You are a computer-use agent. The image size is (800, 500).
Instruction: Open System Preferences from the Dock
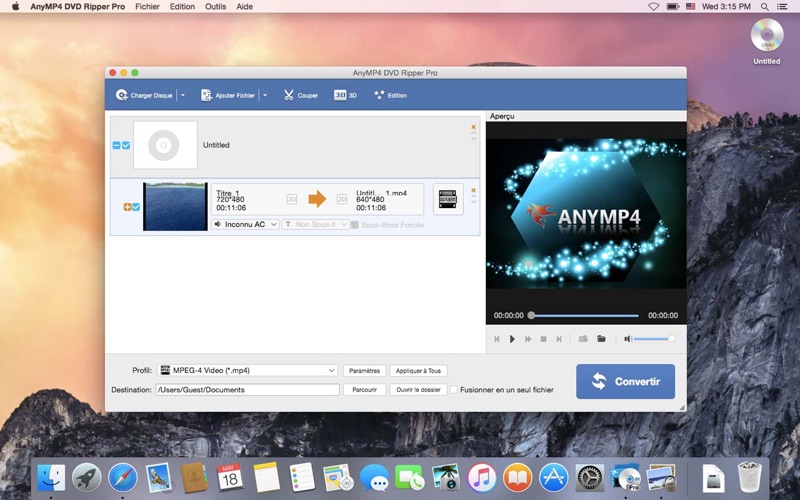pyautogui.click(x=590, y=478)
